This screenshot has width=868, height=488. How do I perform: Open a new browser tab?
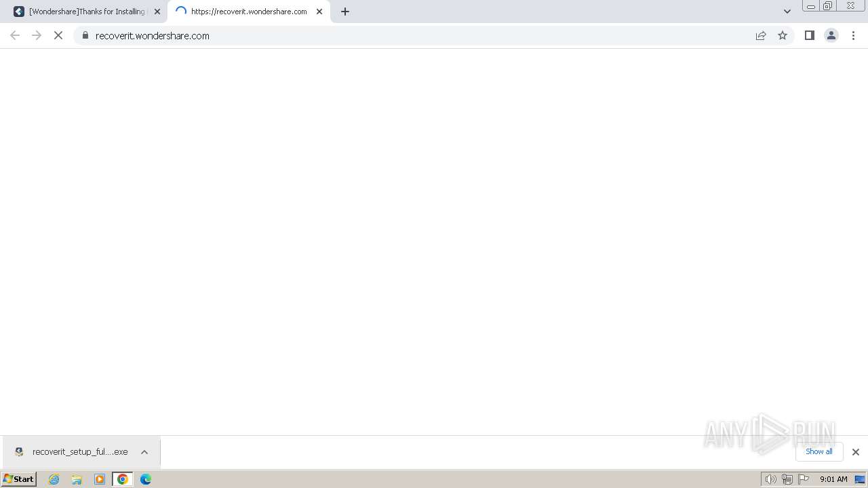(x=345, y=12)
